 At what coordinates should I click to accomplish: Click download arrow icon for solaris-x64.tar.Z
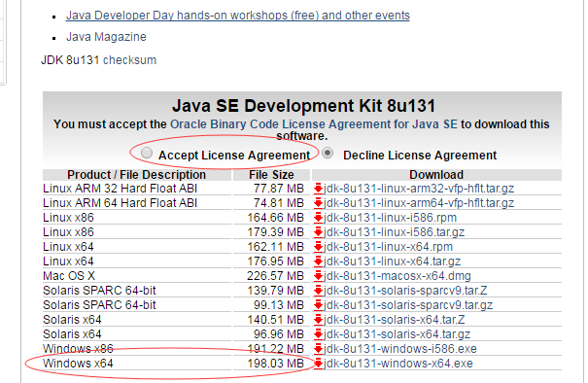(x=319, y=320)
